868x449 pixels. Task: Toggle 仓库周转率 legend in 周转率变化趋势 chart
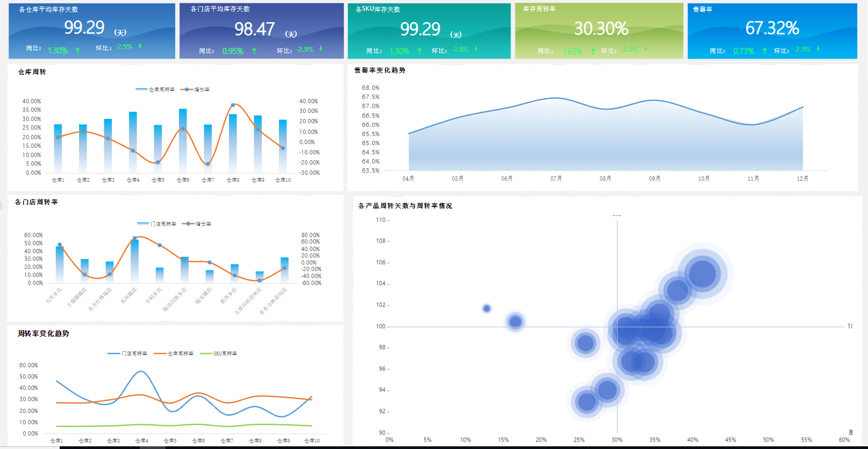tap(174, 353)
